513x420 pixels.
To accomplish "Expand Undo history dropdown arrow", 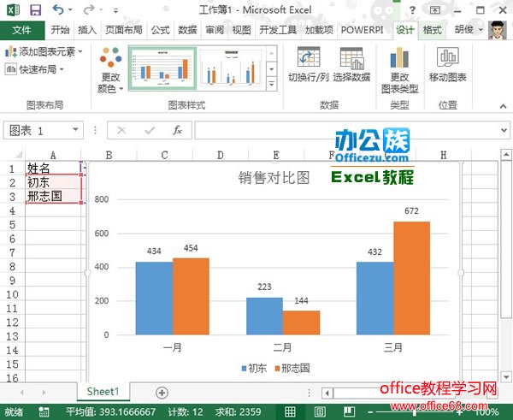I will 70,10.
